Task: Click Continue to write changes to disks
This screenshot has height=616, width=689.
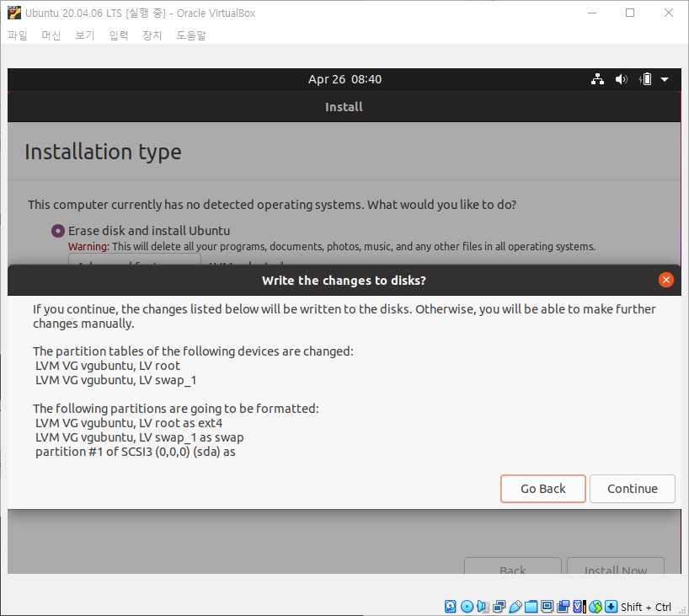Action: pyautogui.click(x=632, y=489)
